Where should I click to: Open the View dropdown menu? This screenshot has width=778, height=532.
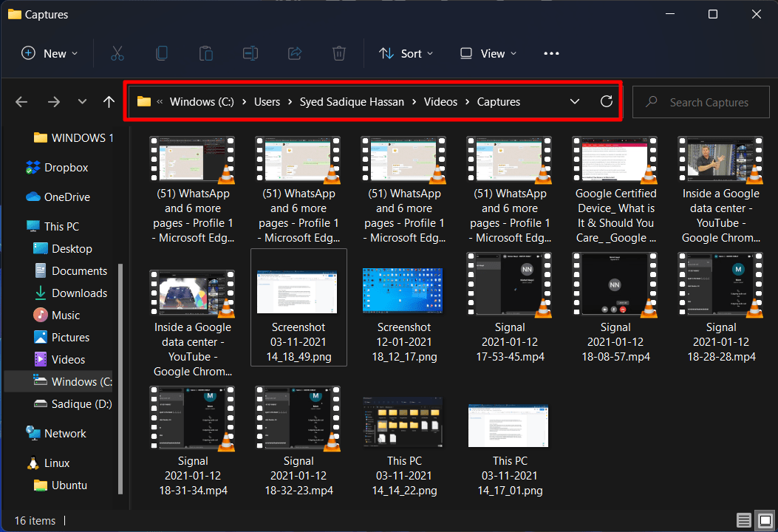point(488,53)
